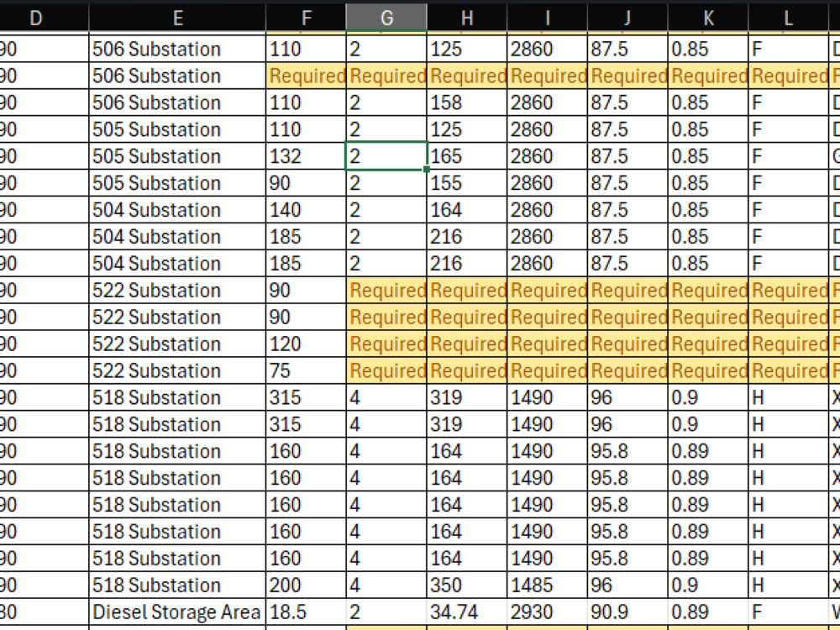Viewport: 840px width, 630px height.
Task: Select the Diesel Storage Area cell
Action: point(177,612)
